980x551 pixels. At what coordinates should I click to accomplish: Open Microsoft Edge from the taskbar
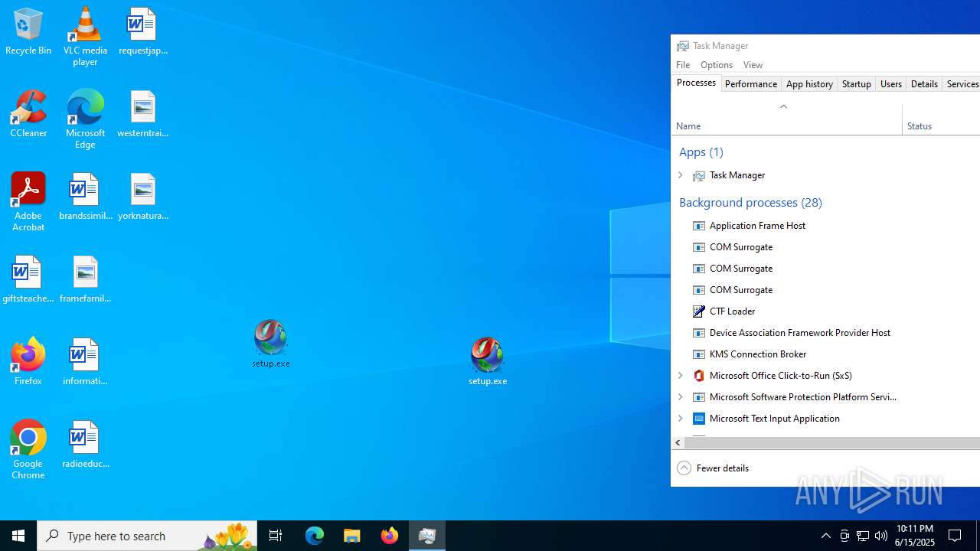[x=315, y=536]
